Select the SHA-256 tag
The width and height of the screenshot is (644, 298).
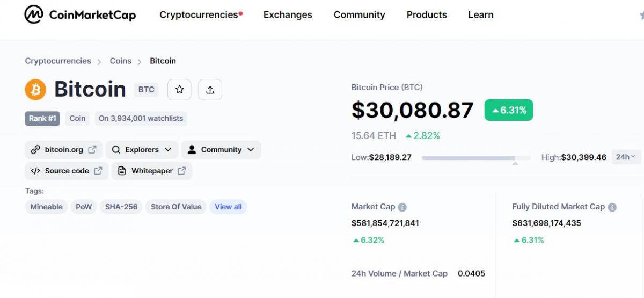tap(121, 207)
